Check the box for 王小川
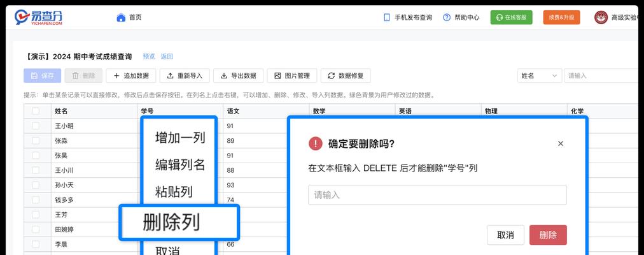644x255 pixels. pyautogui.click(x=36, y=170)
